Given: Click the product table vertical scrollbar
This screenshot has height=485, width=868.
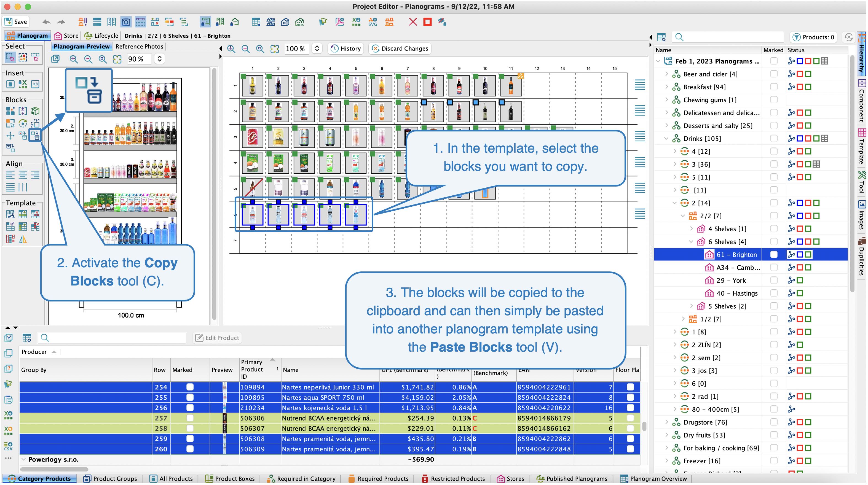Looking at the screenshot, I should [x=644, y=426].
